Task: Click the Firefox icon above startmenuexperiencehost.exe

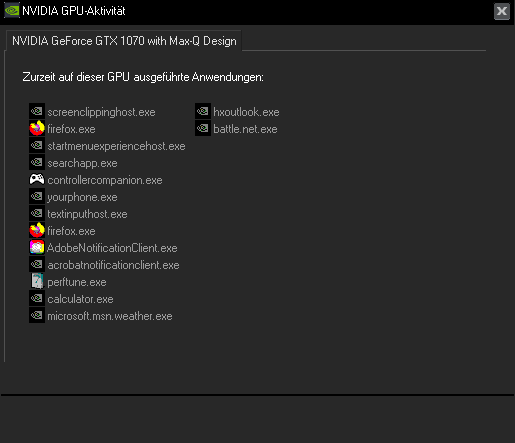Action: (37, 128)
